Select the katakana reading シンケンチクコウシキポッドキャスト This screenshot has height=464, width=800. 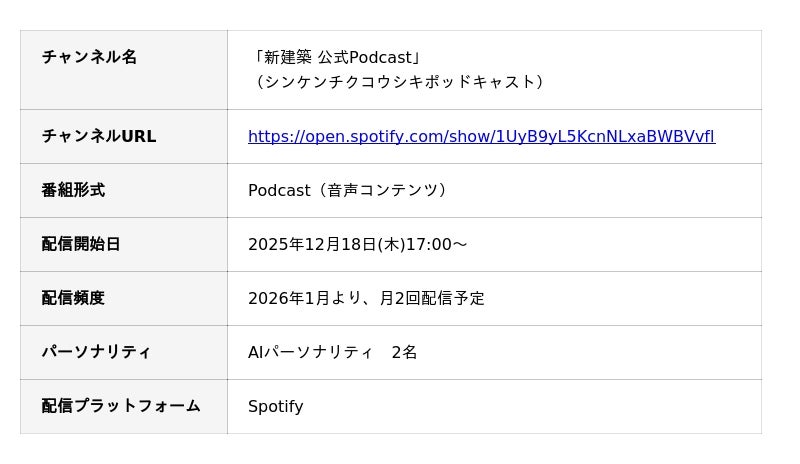(x=400, y=82)
